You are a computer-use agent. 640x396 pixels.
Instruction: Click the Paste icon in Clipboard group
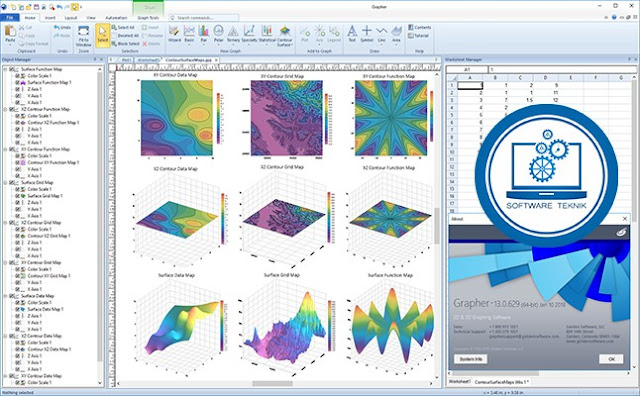coord(10,32)
